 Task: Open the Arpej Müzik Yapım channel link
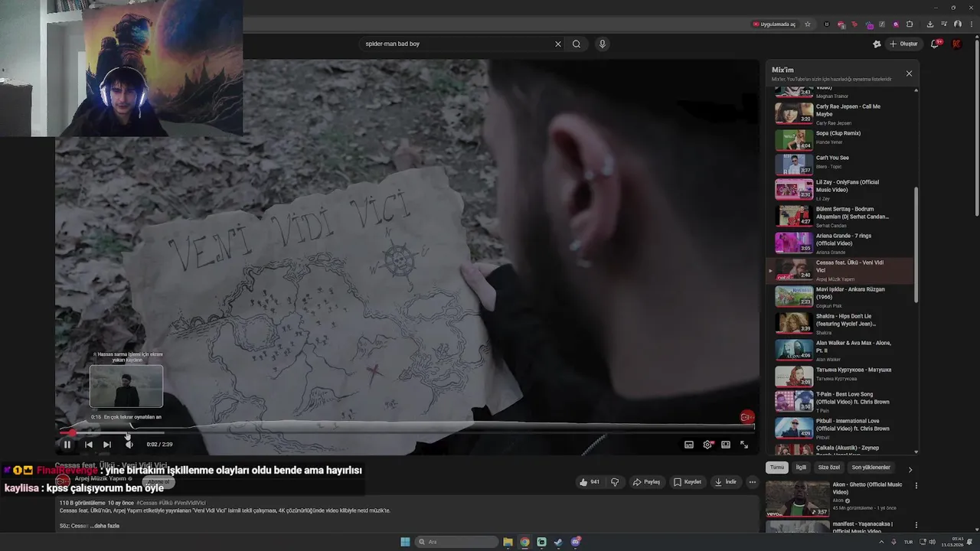[x=103, y=478]
